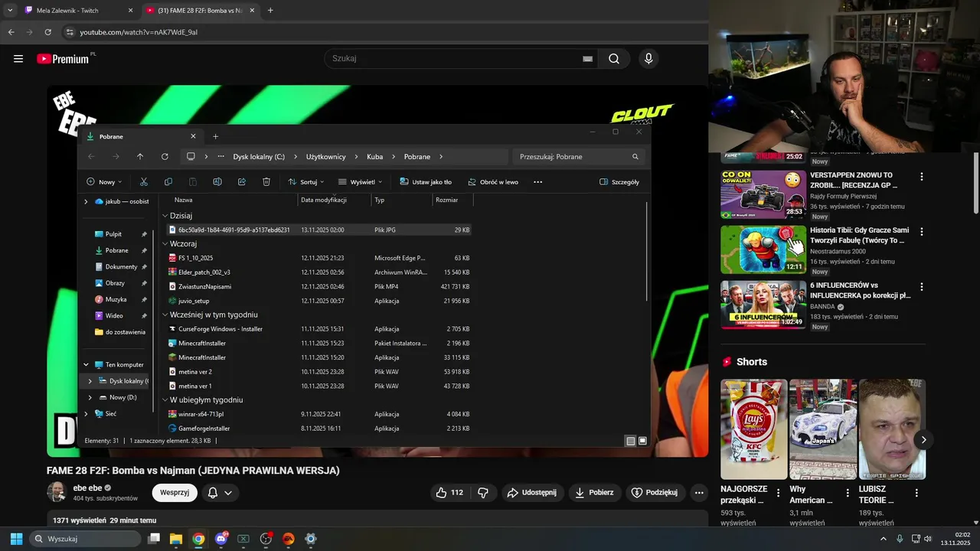The image size is (980, 551).
Task: Toggle the notification bell for ebe ebe channel
Action: point(220,493)
